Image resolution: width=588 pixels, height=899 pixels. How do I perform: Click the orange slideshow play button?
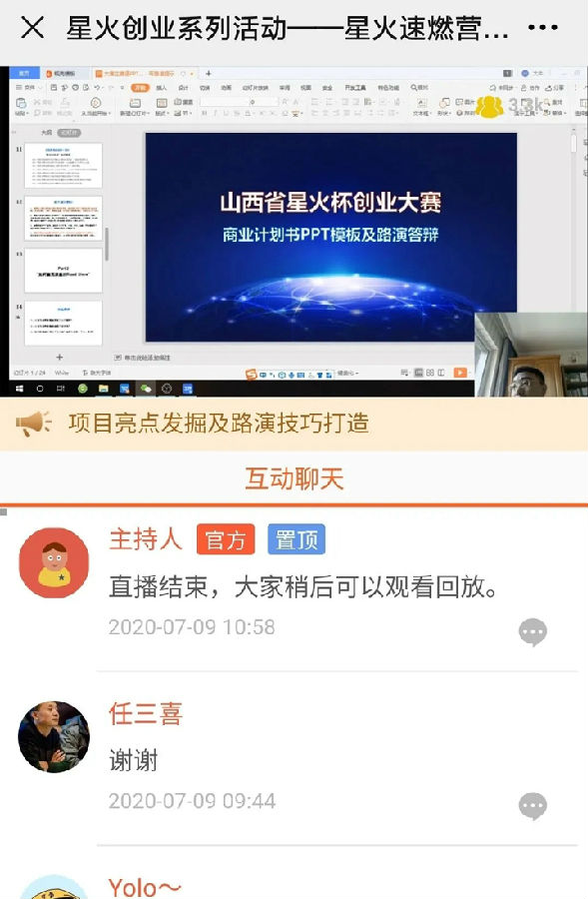pyautogui.click(x=460, y=373)
